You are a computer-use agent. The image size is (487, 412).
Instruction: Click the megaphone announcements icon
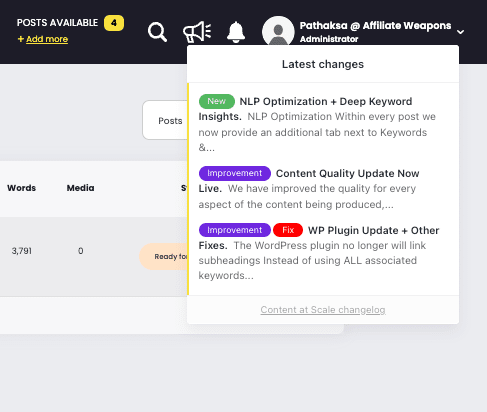[197, 32]
